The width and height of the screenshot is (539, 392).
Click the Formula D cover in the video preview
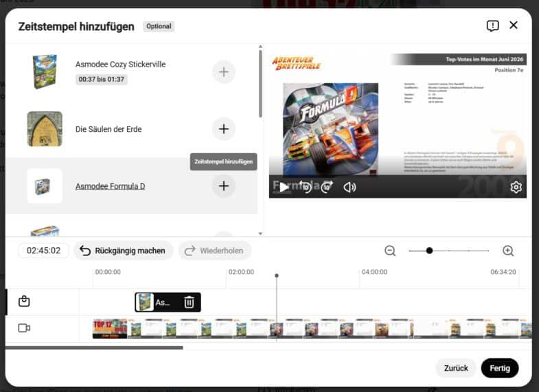click(330, 129)
